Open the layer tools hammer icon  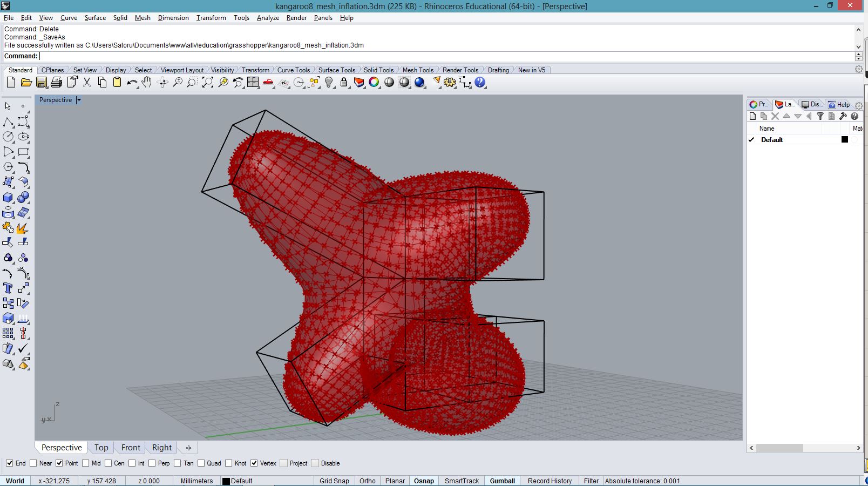click(x=843, y=116)
